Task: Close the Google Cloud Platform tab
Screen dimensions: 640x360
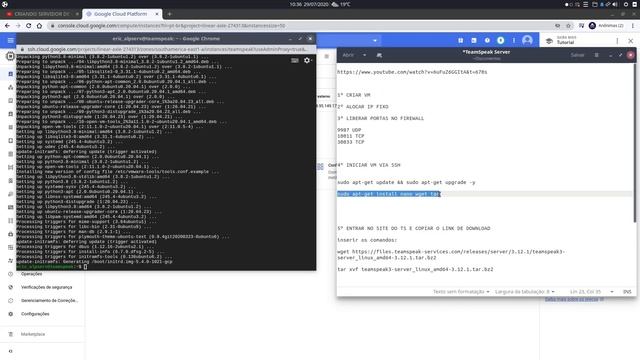Action: [157, 14]
